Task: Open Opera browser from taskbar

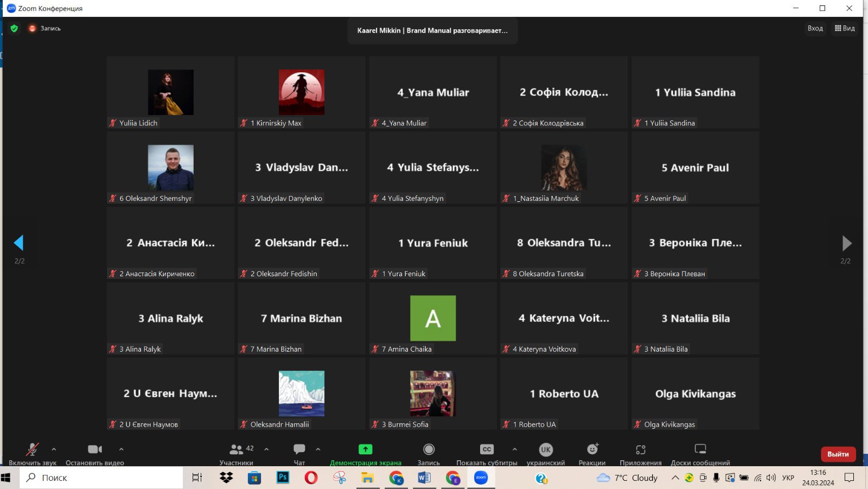Action: [311, 478]
